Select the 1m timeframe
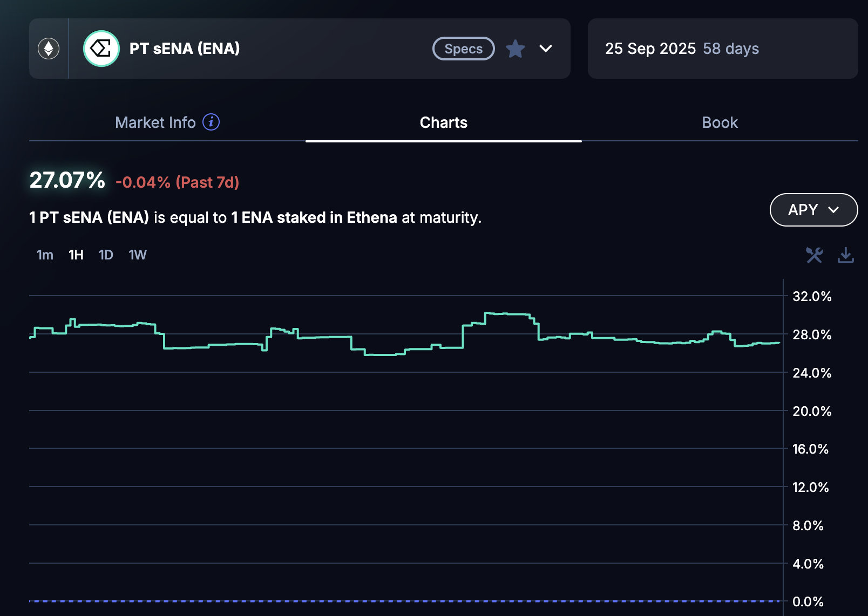This screenshot has width=868, height=616. pyautogui.click(x=45, y=255)
